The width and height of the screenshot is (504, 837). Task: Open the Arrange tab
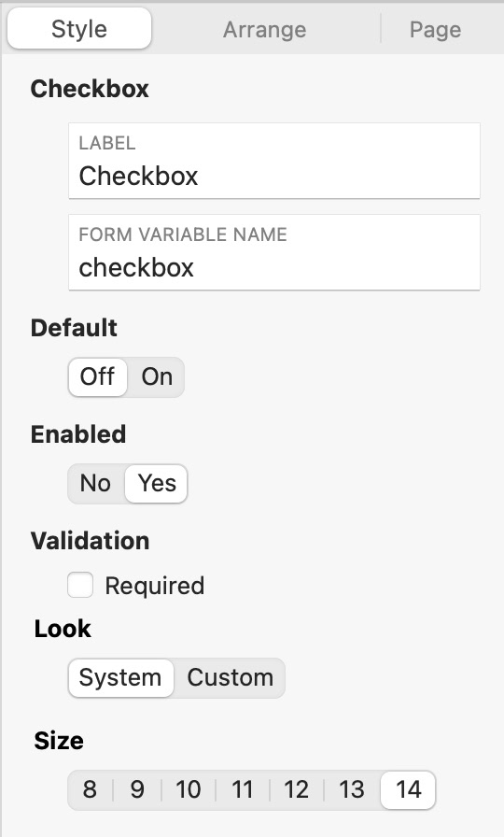point(264,29)
